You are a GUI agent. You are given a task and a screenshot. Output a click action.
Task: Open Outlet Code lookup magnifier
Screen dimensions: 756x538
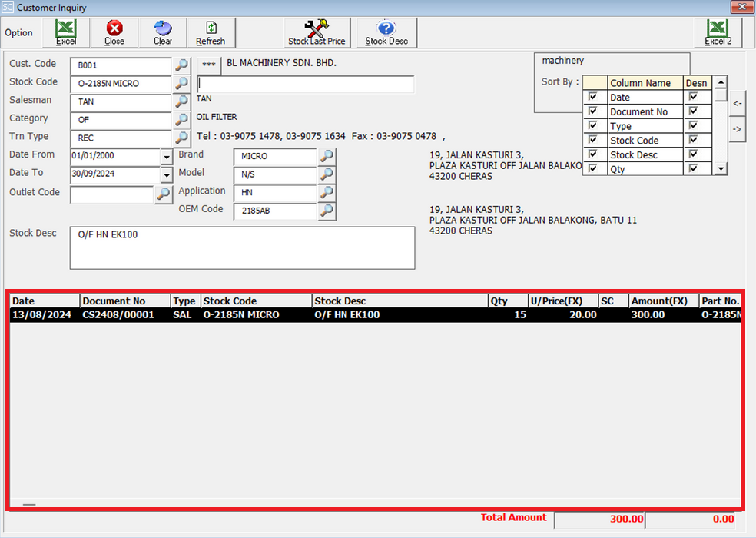164,194
